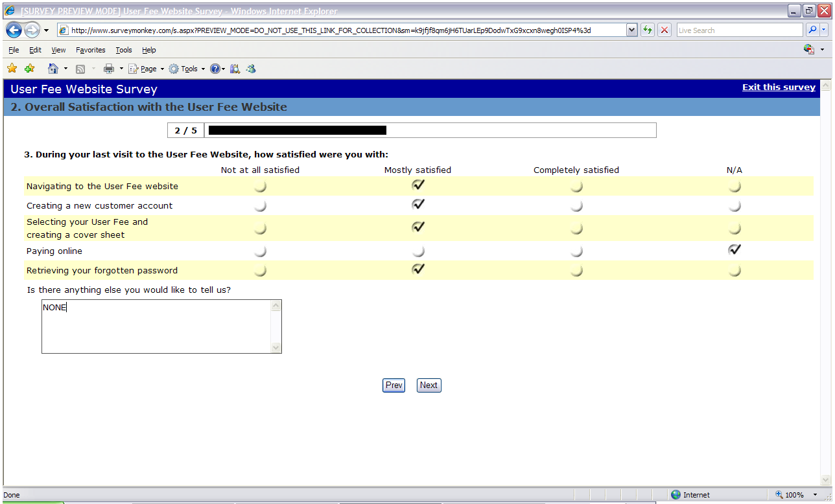835x504 pixels.
Task: Click the Next button
Action: [429, 385]
